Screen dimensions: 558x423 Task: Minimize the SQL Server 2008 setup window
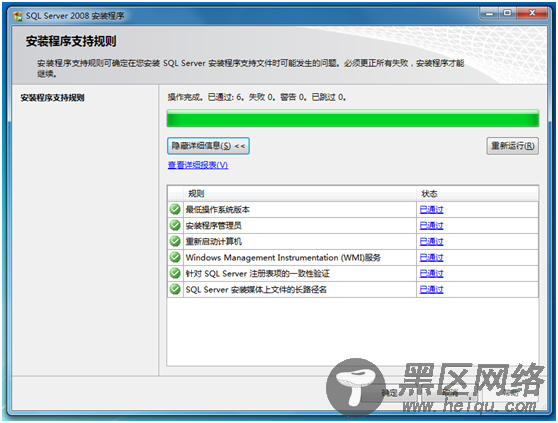tap(489, 14)
